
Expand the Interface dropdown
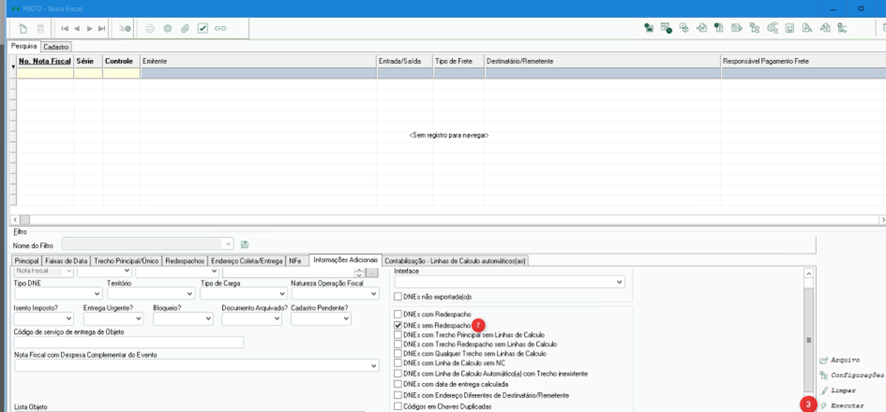click(619, 281)
